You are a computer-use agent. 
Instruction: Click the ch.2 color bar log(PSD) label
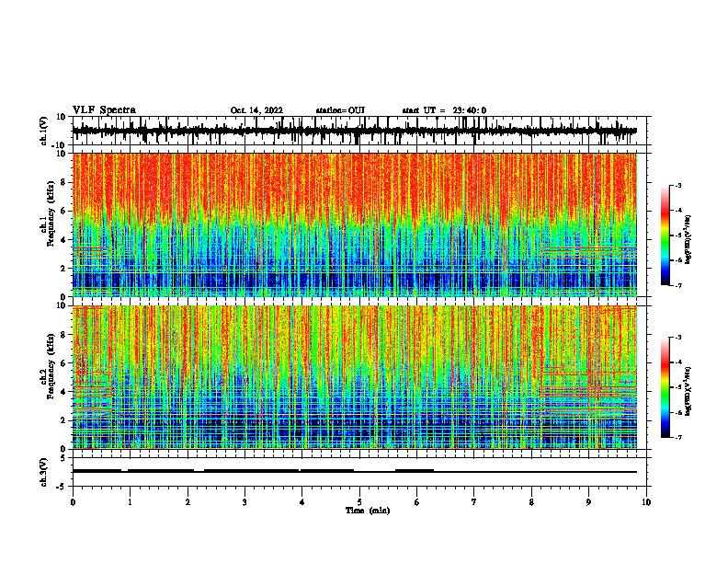pyautogui.click(x=688, y=392)
